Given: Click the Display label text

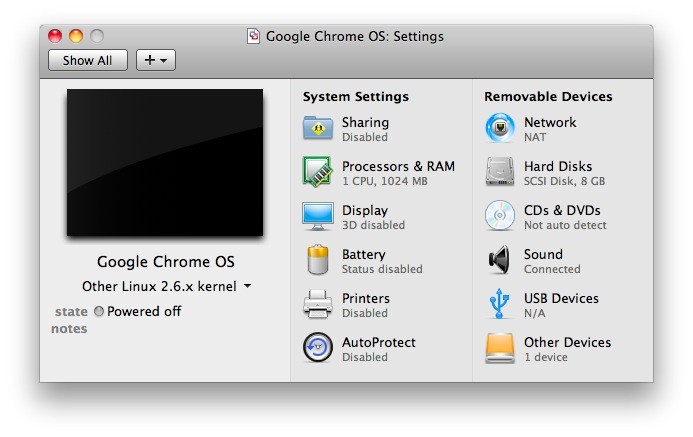Looking at the screenshot, I should (x=365, y=210).
